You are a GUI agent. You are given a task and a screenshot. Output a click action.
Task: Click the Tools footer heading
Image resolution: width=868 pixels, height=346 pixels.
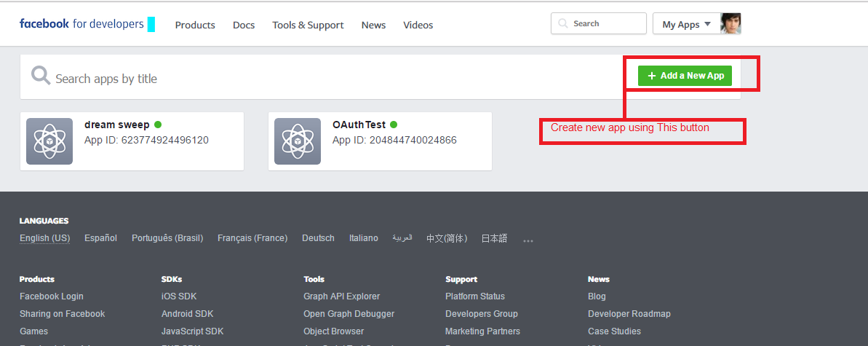pos(314,279)
